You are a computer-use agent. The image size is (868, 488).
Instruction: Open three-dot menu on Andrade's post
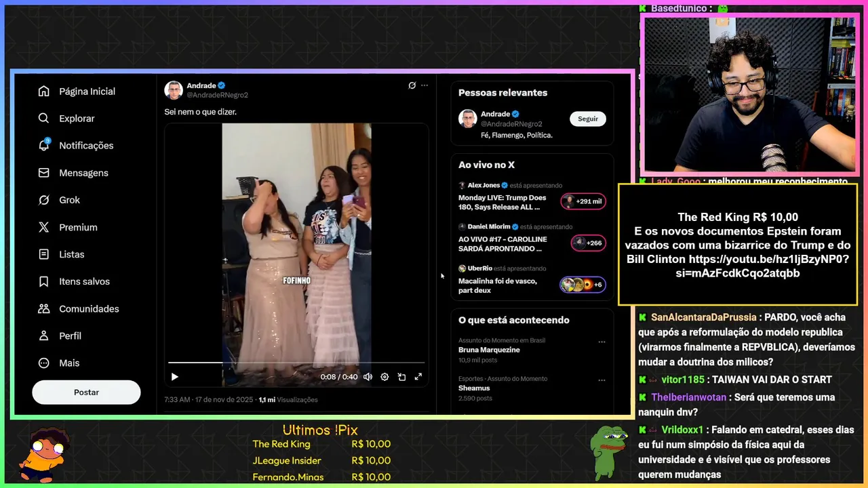point(425,85)
